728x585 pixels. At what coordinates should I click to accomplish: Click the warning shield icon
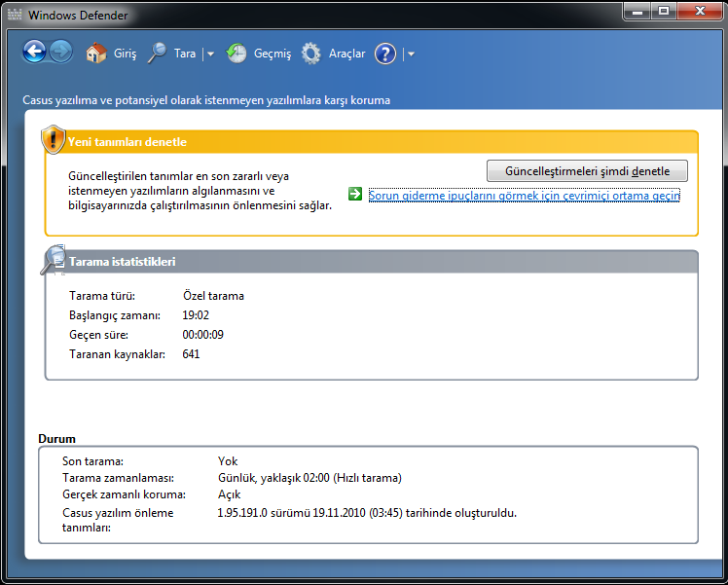point(54,139)
